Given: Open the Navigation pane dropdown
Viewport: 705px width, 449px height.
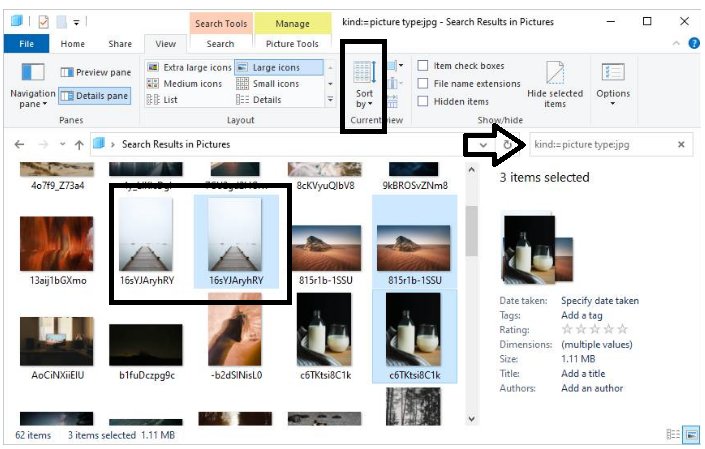Looking at the screenshot, I should click(x=32, y=85).
